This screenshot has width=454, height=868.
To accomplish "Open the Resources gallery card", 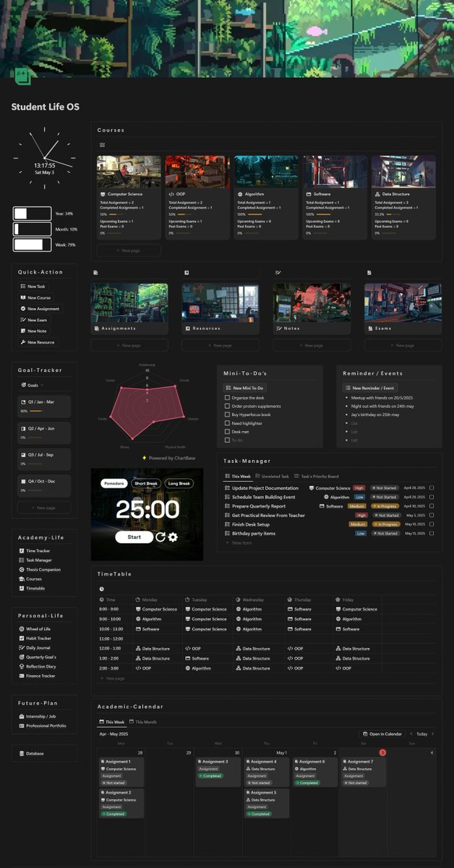I will 220,308.
